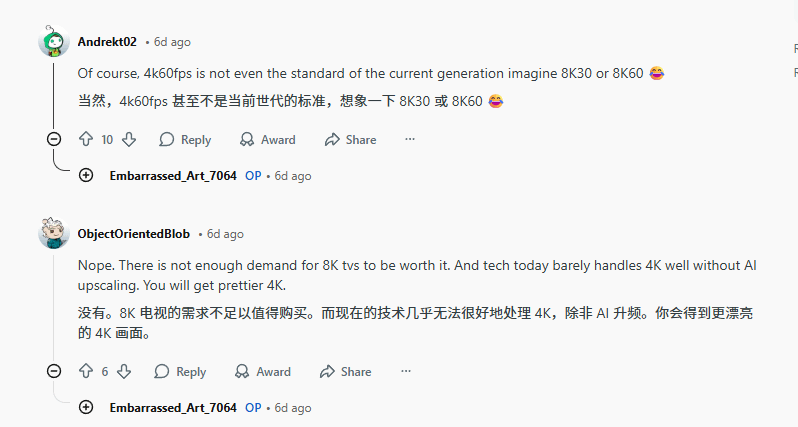Viewport: 798px width, 427px height.
Task: Expand Embarrassed_Art_7064 reply under ObjectOrientedBlob
Action: [86, 408]
